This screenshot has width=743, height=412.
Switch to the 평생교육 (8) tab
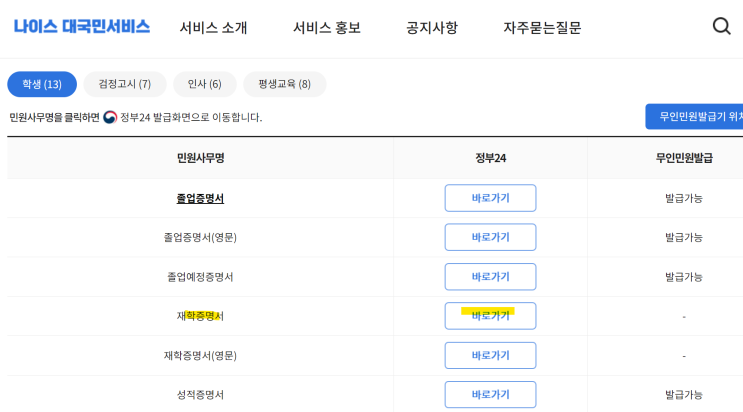tap(284, 84)
